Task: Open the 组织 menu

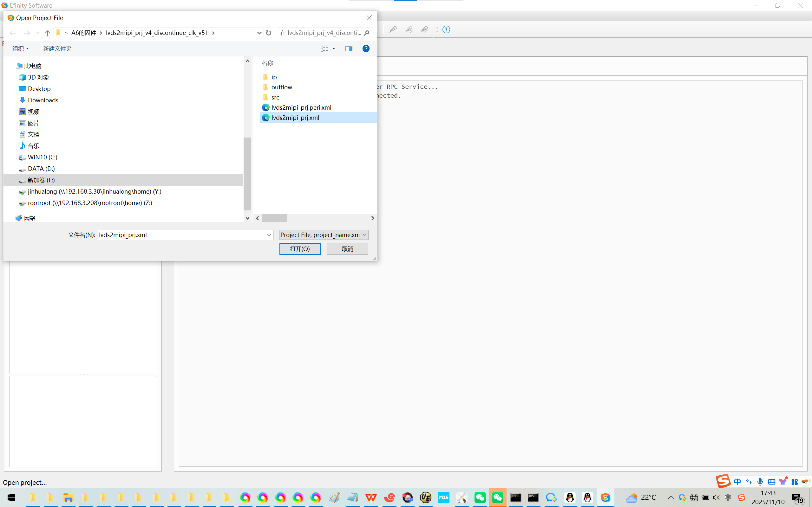Action: (20, 48)
